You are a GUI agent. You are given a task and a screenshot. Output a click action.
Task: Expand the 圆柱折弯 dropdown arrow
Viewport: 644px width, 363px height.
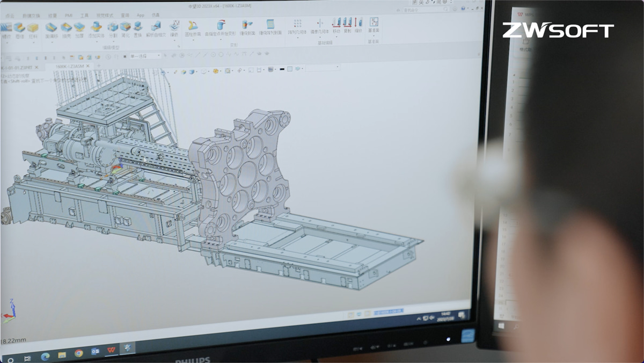tap(193, 41)
